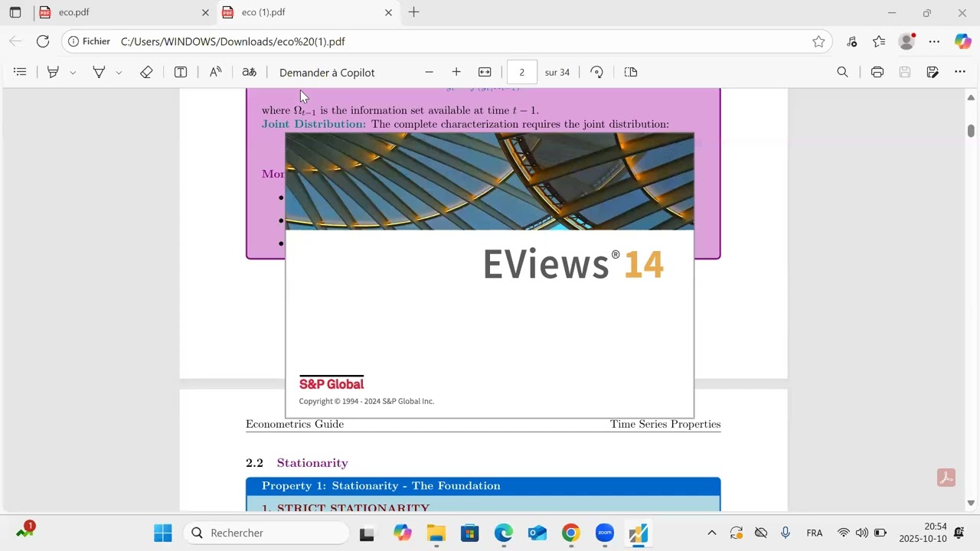Select the PDF draw pen tool
The image size is (980, 551).
pyautogui.click(x=99, y=72)
